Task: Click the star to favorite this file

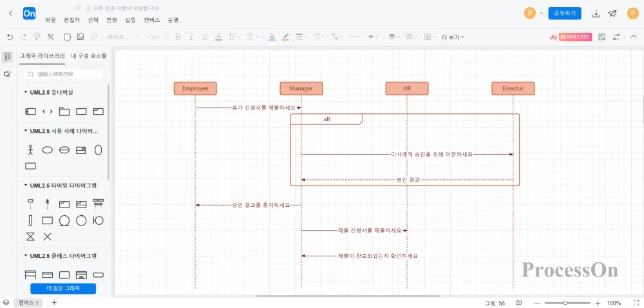Action: click(78, 8)
